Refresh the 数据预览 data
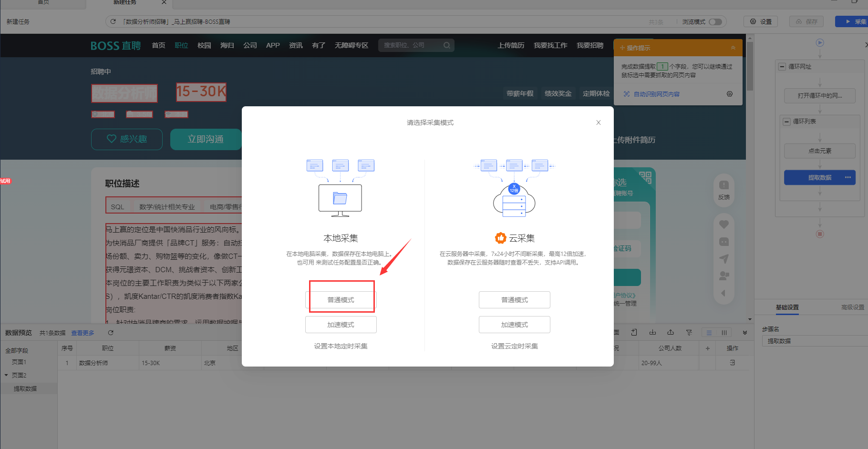868x449 pixels. pos(111,333)
